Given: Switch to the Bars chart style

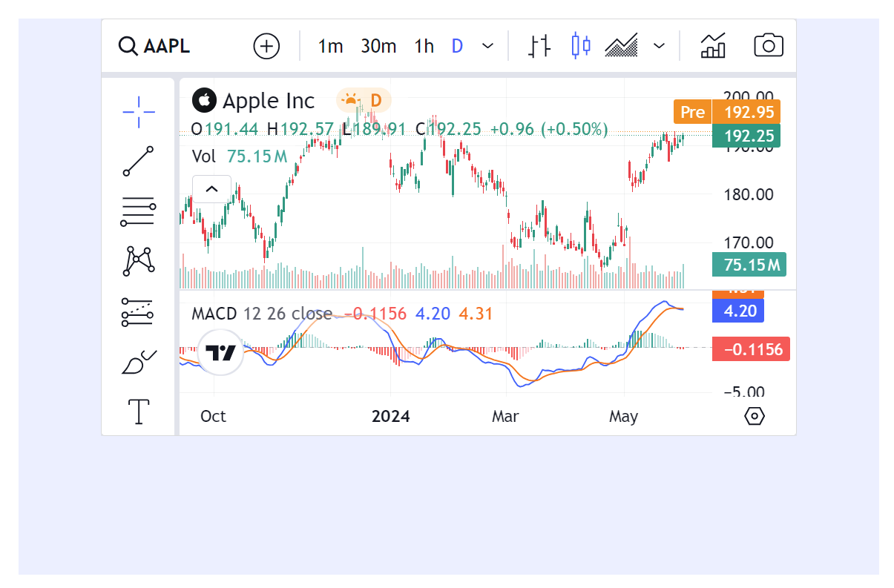Looking at the screenshot, I should (539, 46).
